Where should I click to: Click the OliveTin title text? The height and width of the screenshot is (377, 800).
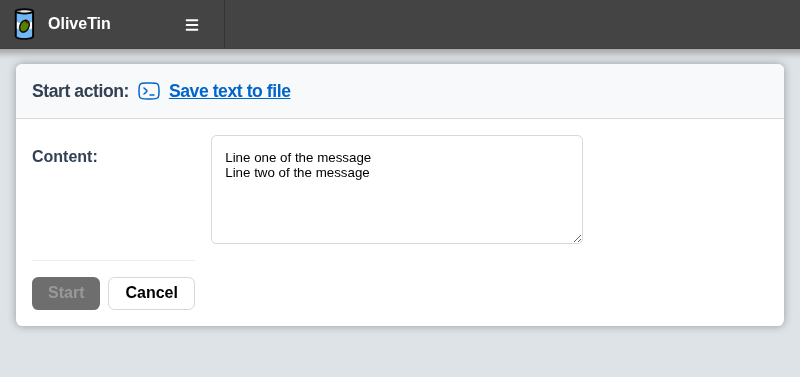click(x=79, y=23)
